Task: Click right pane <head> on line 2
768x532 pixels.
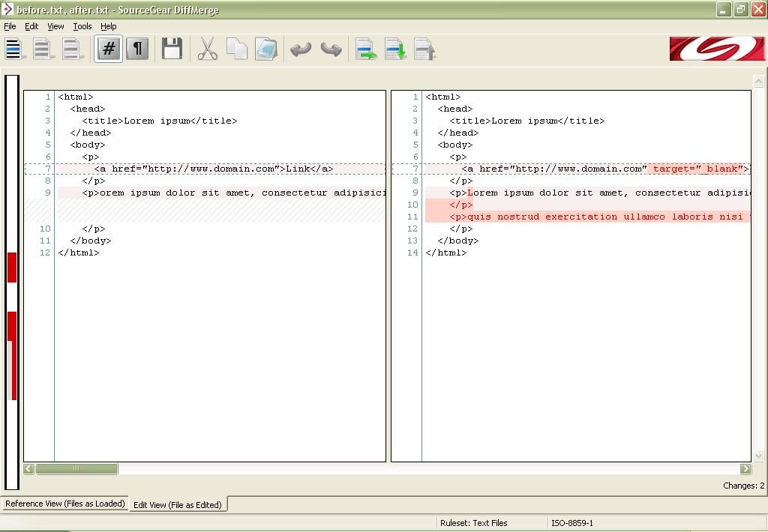Action: (x=455, y=109)
